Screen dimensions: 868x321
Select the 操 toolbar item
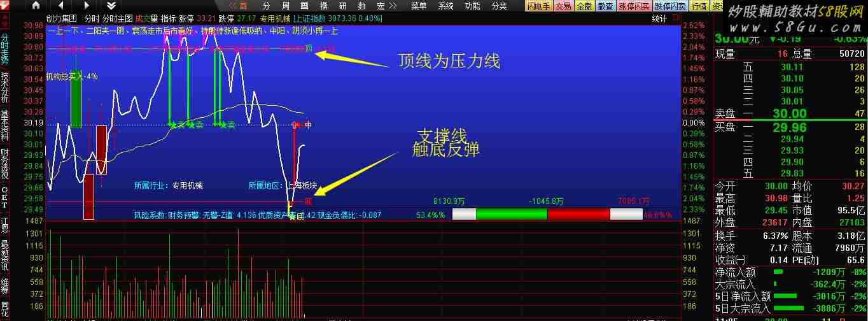click(323, 6)
